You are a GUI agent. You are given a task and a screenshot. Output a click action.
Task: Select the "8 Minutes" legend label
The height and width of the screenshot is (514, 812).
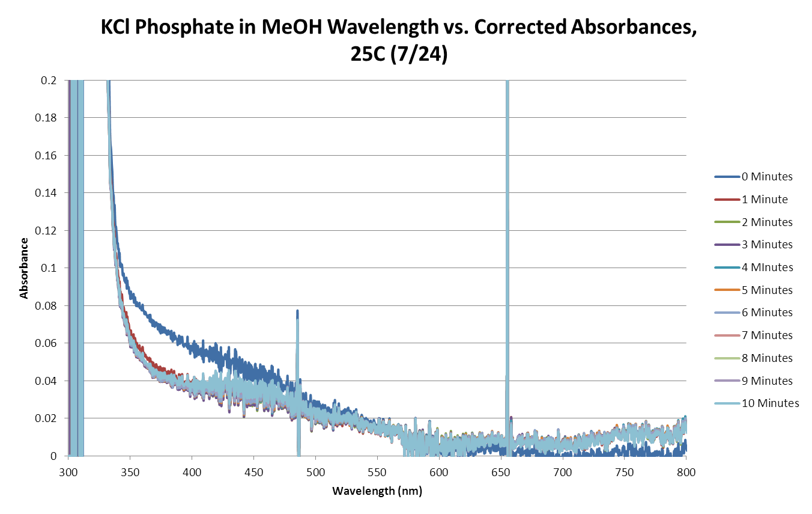tap(767, 358)
